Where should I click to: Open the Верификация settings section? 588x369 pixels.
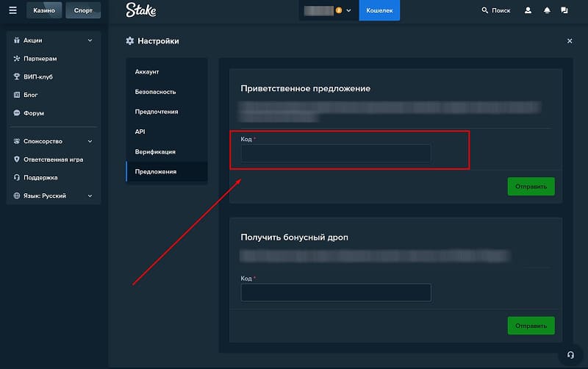[167, 151]
